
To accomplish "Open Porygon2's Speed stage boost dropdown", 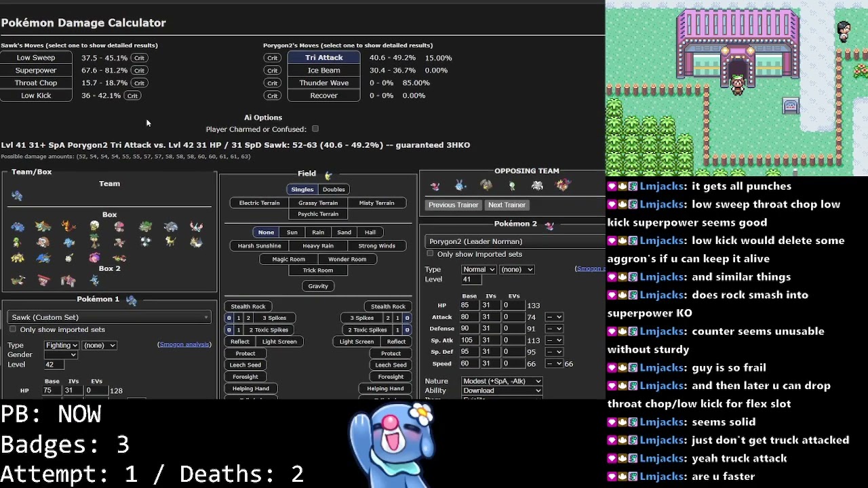I will (x=554, y=363).
